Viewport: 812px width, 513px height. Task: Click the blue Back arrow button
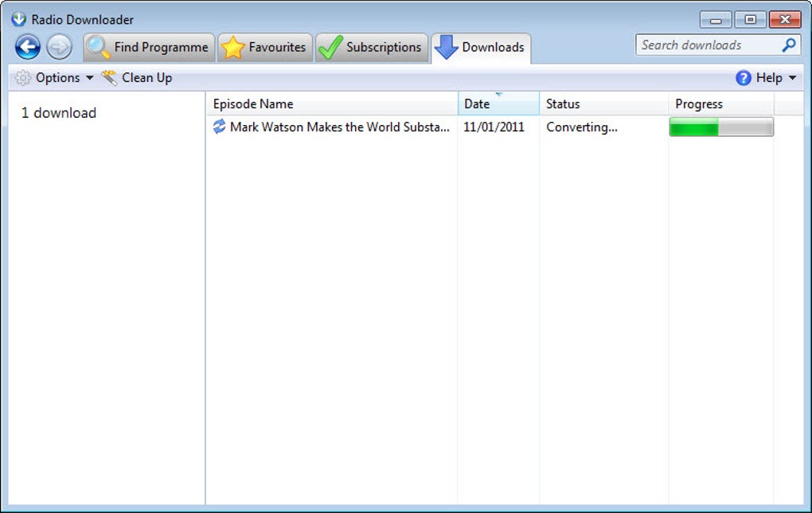pyautogui.click(x=27, y=47)
